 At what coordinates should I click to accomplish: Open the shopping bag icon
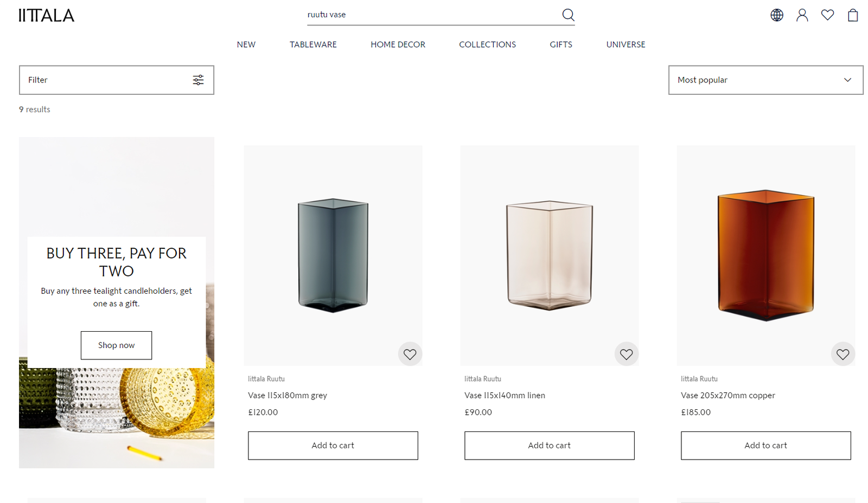point(853,15)
